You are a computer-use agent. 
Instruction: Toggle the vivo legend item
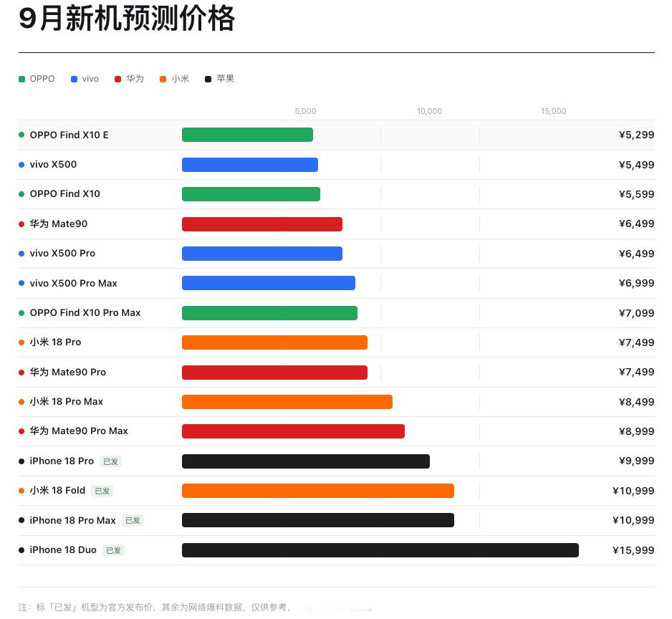(85, 79)
